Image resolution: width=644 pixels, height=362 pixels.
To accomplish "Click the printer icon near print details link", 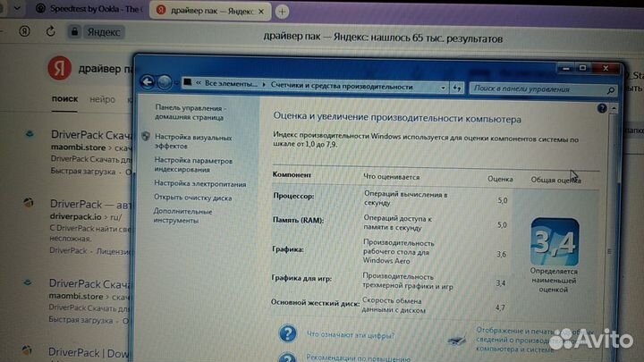I will (457, 340).
